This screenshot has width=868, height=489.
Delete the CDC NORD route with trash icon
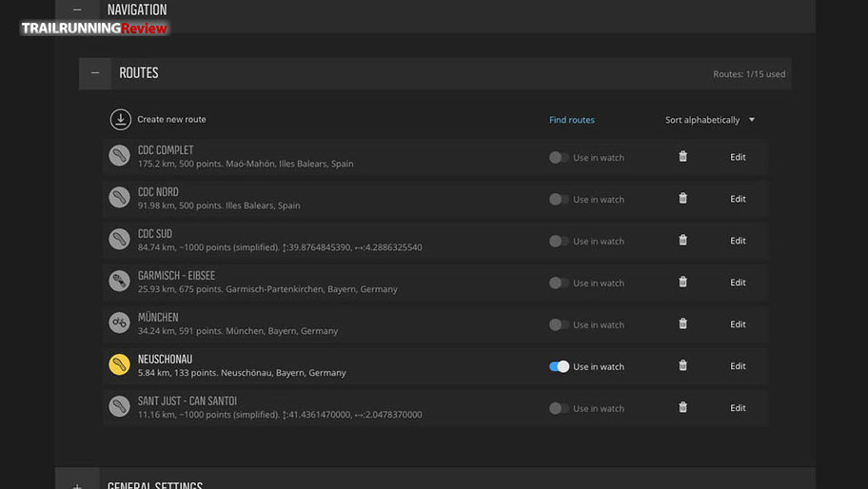pyautogui.click(x=683, y=198)
